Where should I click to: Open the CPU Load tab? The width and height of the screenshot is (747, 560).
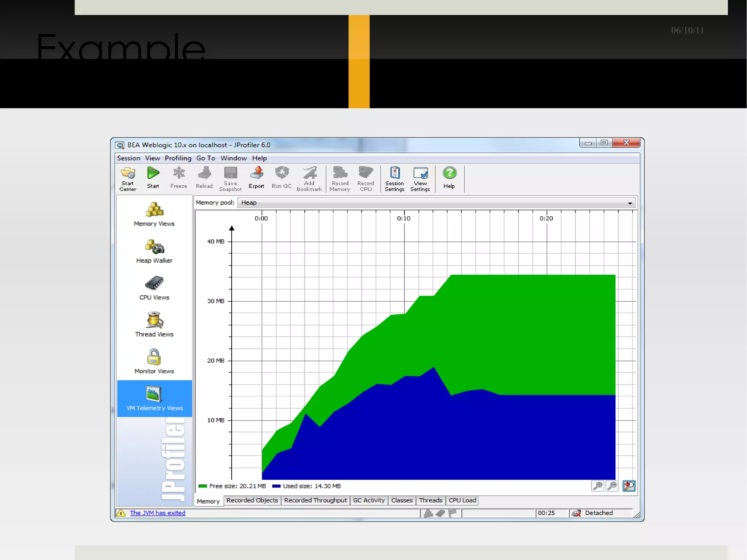[462, 501]
